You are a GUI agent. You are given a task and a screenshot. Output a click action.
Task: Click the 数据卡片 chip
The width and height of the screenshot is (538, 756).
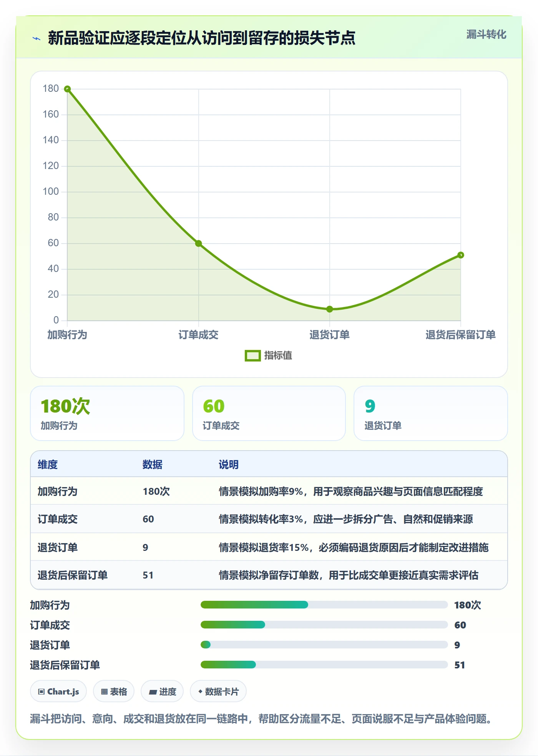point(218,691)
